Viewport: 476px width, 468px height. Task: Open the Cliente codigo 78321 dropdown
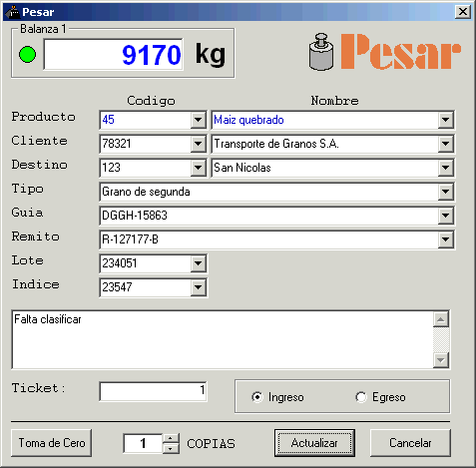point(199,144)
